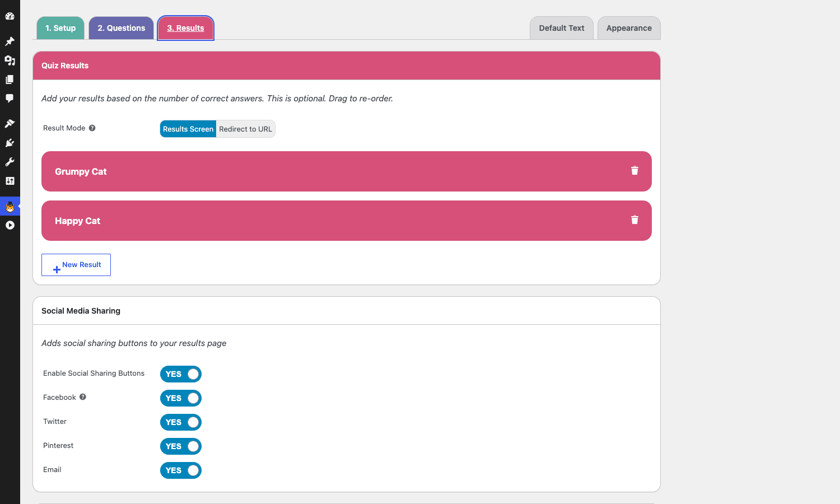Open the Appearance tab
This screenshot has height=504, width=840.
coord(629,28)
